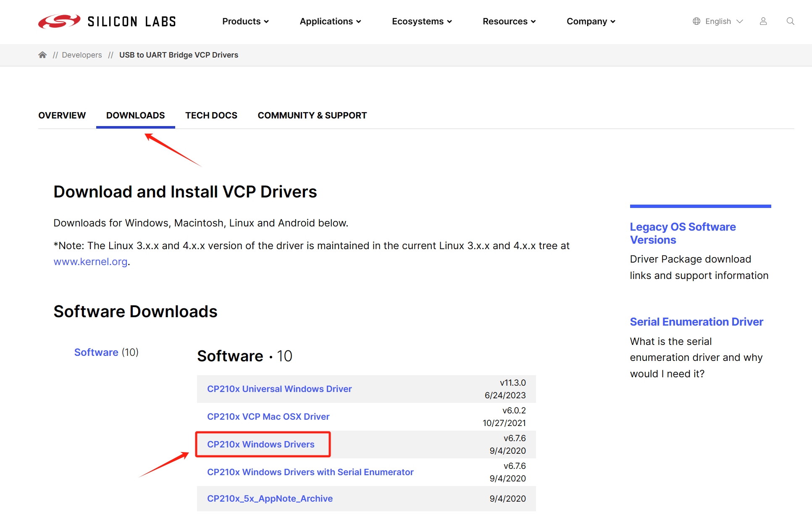Open the www.kernel.org link
This screenshot has width=812, height=526.
point(90,262)
